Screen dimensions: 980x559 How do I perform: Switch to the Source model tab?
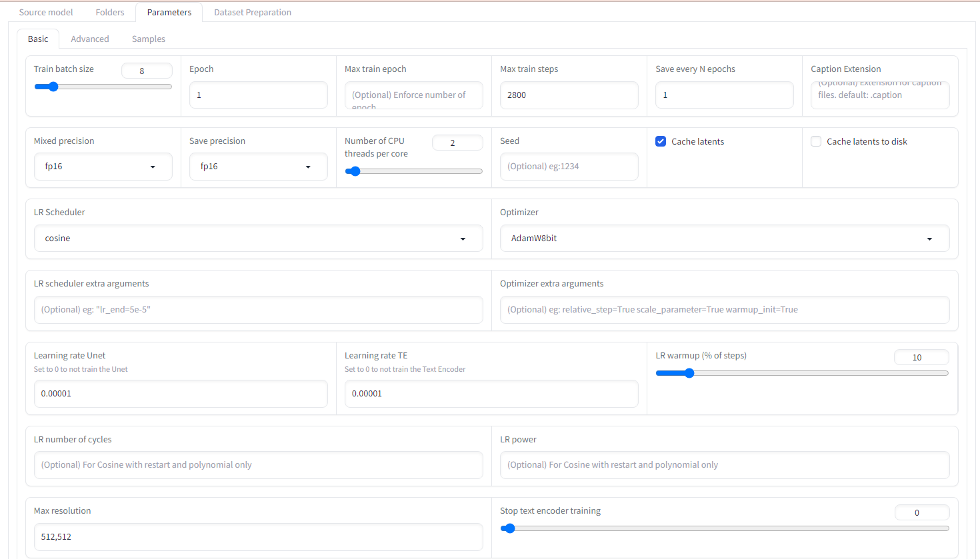(x=46, y=12)
